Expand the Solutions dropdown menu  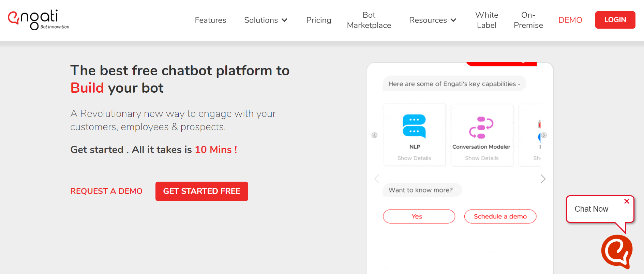pyautogui.click(x=266, y=20)
